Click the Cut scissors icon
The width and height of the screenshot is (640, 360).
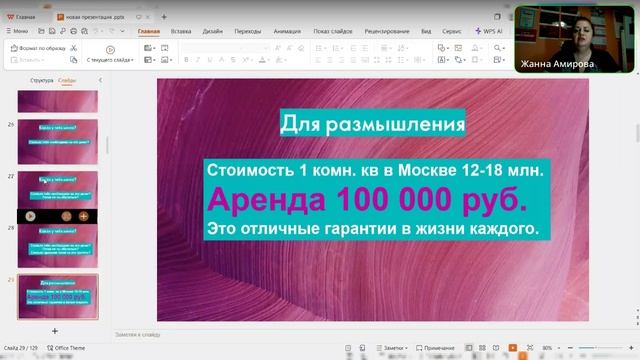click(73, 48)
